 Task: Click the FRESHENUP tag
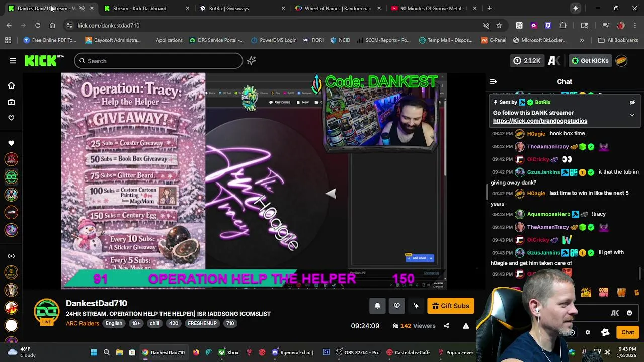202,323
